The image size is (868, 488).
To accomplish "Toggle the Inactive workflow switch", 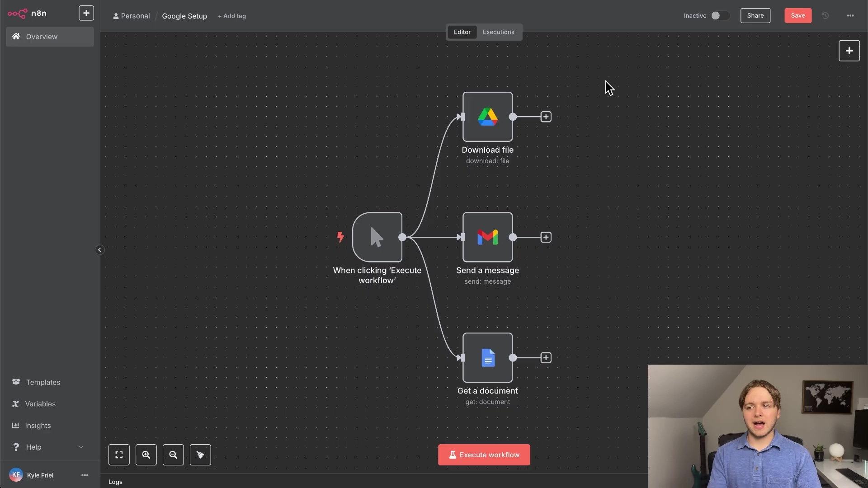I will [720, 15].
